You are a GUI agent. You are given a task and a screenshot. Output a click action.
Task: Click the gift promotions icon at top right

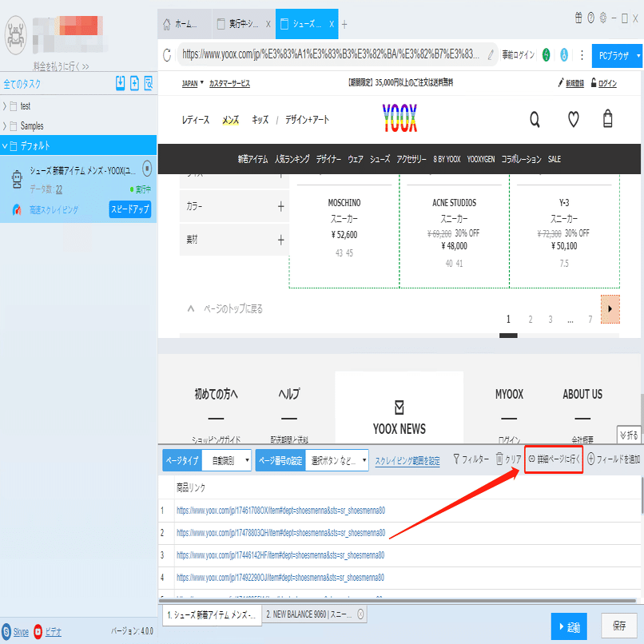tap(578, 17)
